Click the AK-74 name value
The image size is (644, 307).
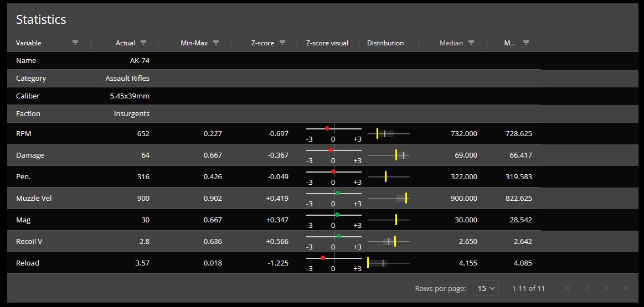point(140,60)
